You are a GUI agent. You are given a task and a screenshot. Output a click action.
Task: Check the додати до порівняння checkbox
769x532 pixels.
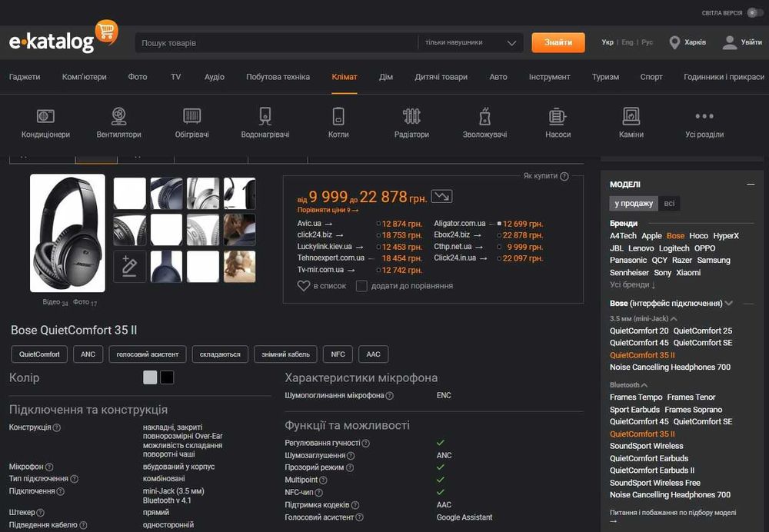361,286
